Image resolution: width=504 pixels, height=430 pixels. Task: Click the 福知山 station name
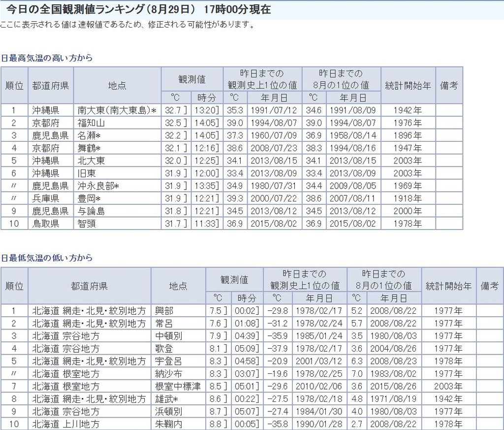(x=91, y=123)
